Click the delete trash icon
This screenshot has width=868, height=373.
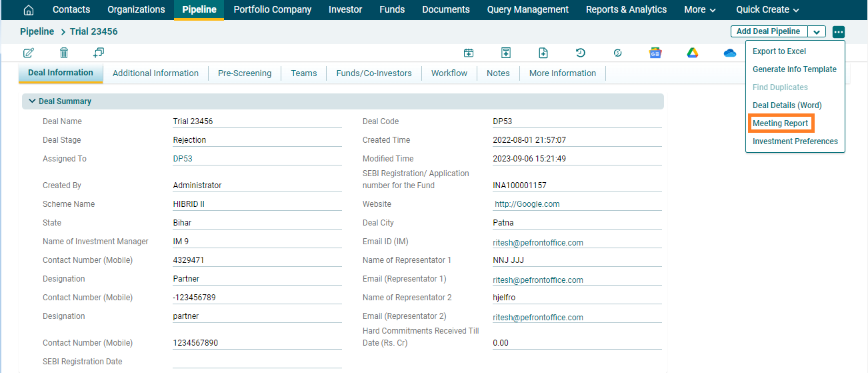coord(64,53)
